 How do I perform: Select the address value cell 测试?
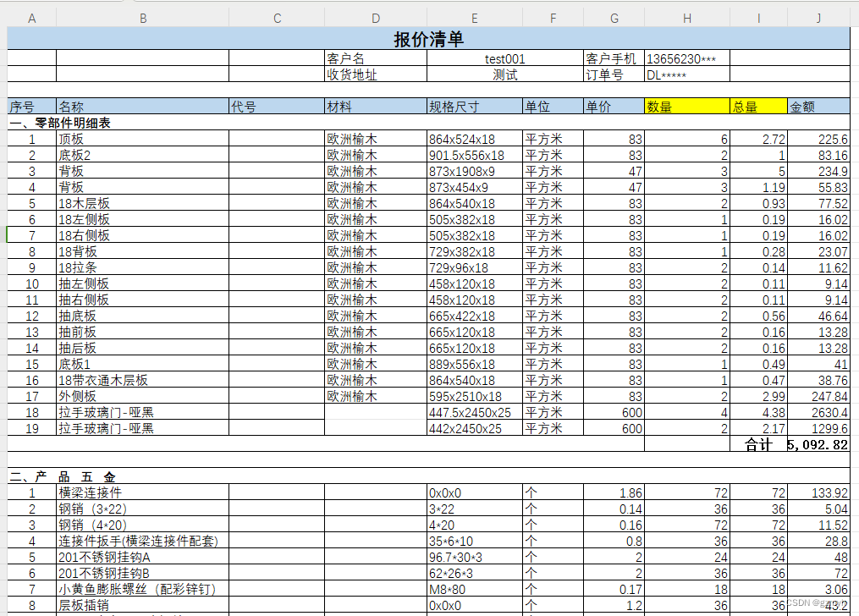tap(505, 74)
